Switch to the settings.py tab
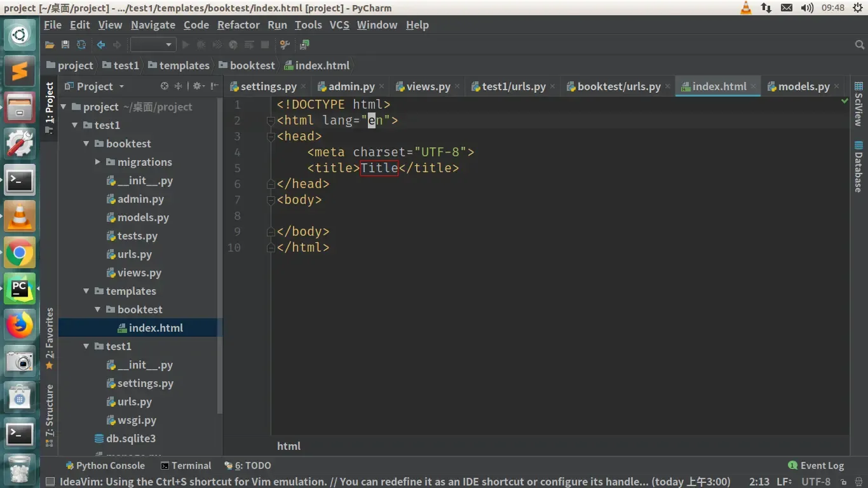 click(268, 86)
